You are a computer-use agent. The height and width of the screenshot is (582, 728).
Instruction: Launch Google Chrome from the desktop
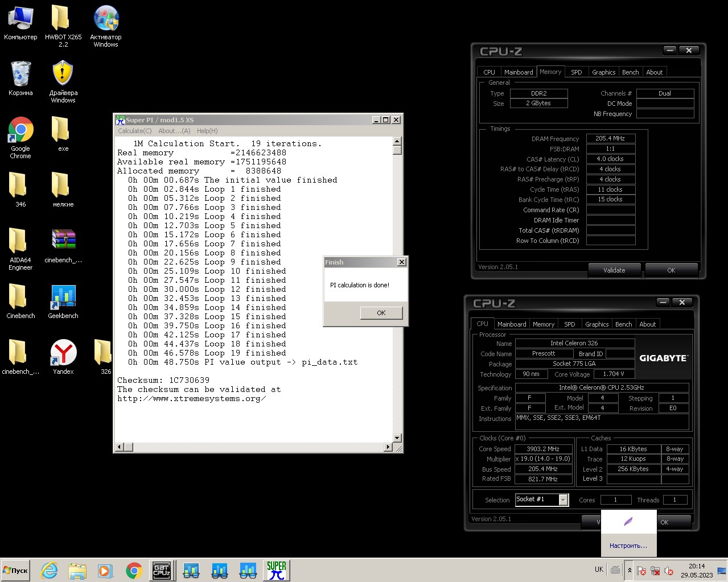point(20,138)
